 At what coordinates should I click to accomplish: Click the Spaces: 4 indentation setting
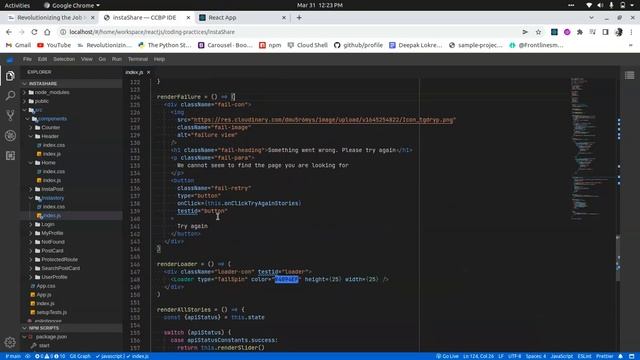click(536, 356)
